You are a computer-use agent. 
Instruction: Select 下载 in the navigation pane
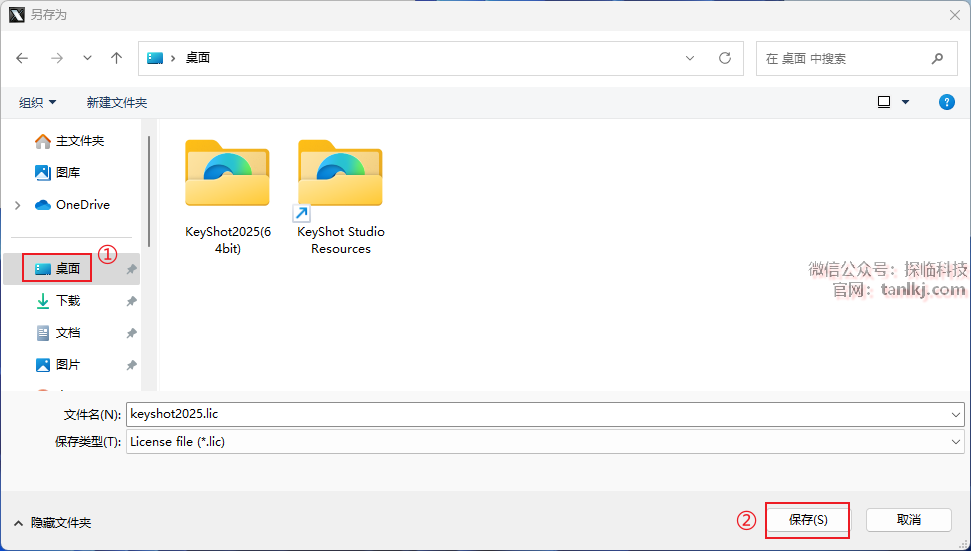67,301
